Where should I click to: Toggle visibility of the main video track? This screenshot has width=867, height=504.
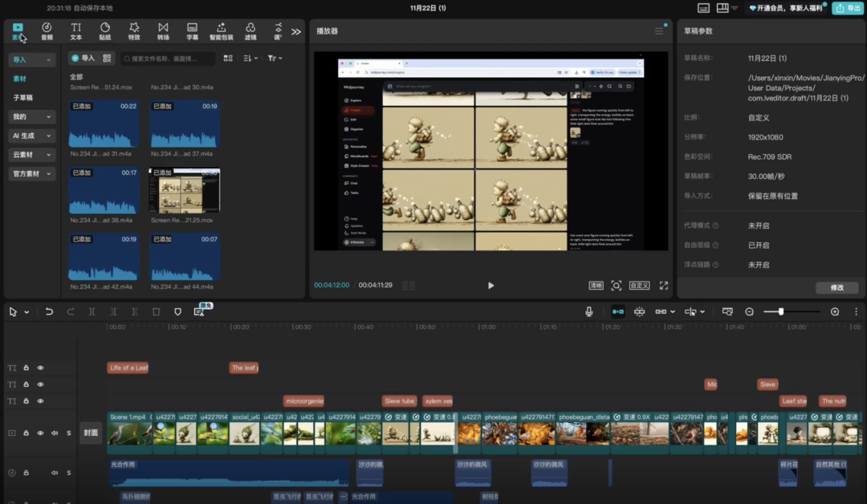40,433
